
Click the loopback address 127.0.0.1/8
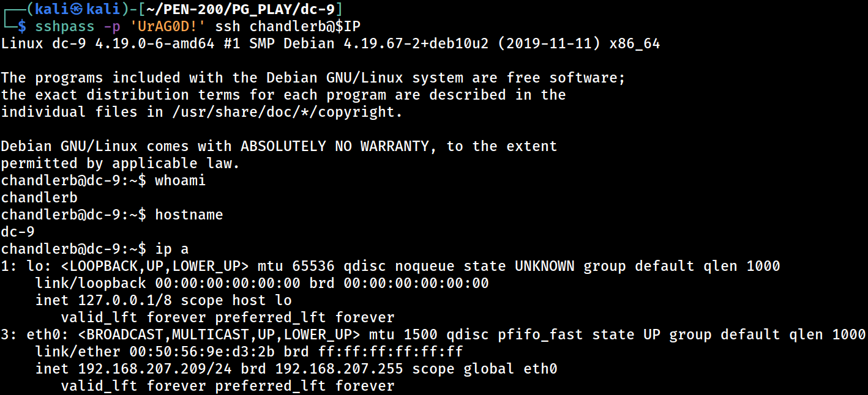pyautogui.click(x=125, y=300)
